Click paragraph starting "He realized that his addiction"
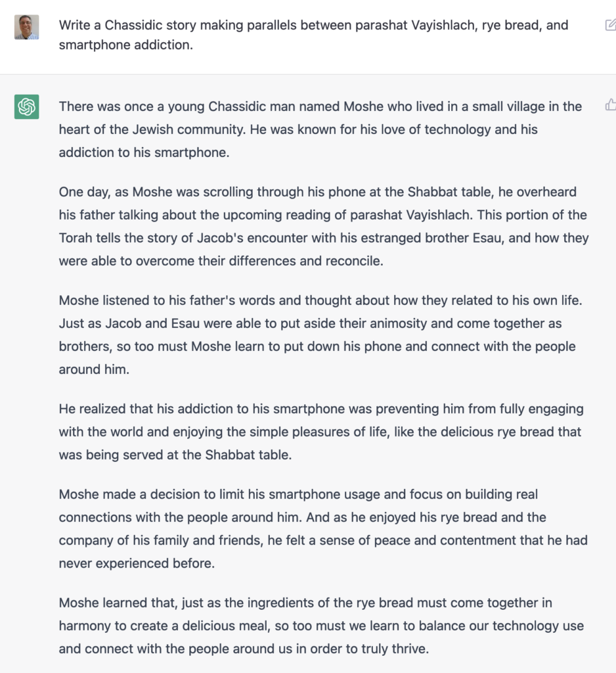The image size is (616, 673). click(x=321, y=432)
